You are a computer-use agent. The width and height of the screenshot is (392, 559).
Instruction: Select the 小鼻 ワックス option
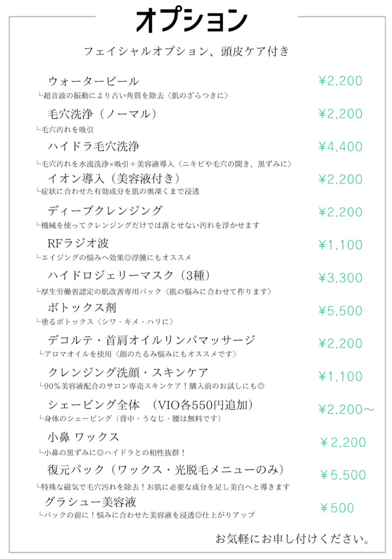(83, 436)
